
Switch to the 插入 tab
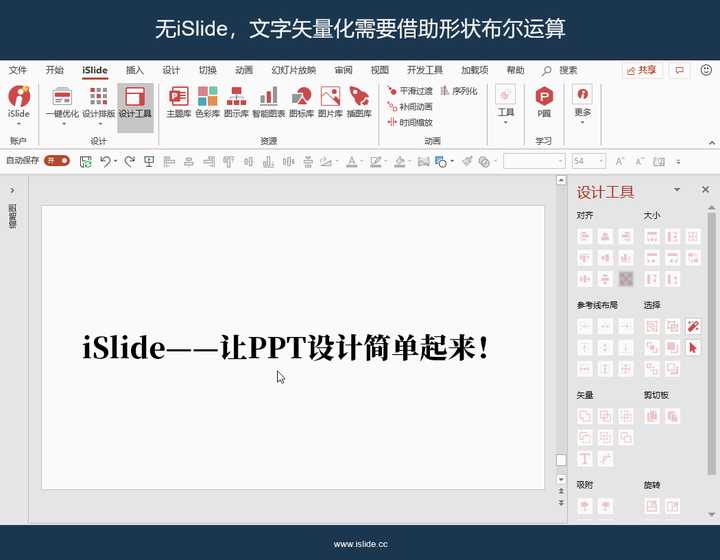[135, 70]
